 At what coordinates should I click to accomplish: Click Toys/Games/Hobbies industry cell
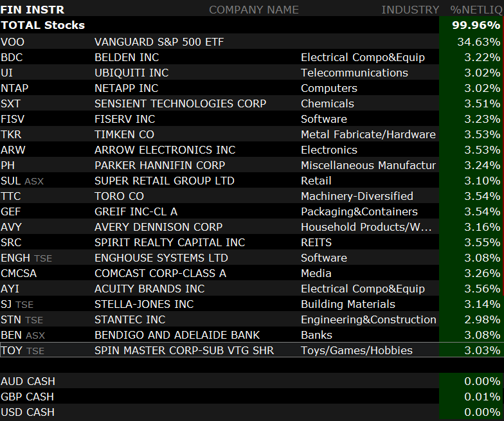[x=357, y=350]
